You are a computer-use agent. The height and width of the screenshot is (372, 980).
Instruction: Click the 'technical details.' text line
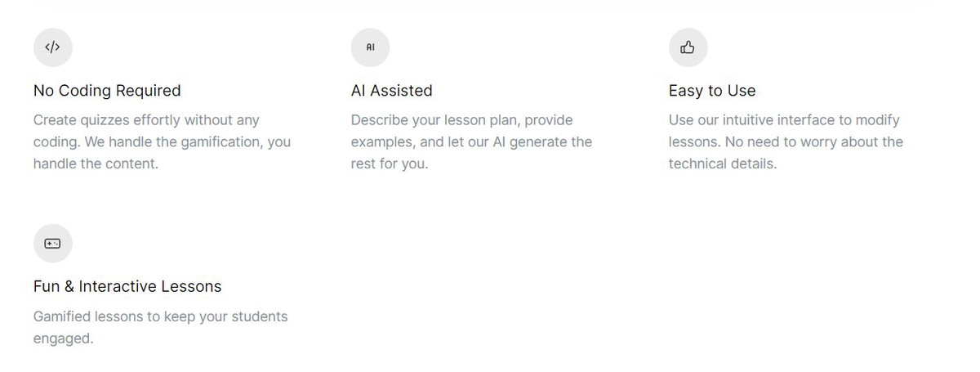pyautogui.click(x=723, y=164)
